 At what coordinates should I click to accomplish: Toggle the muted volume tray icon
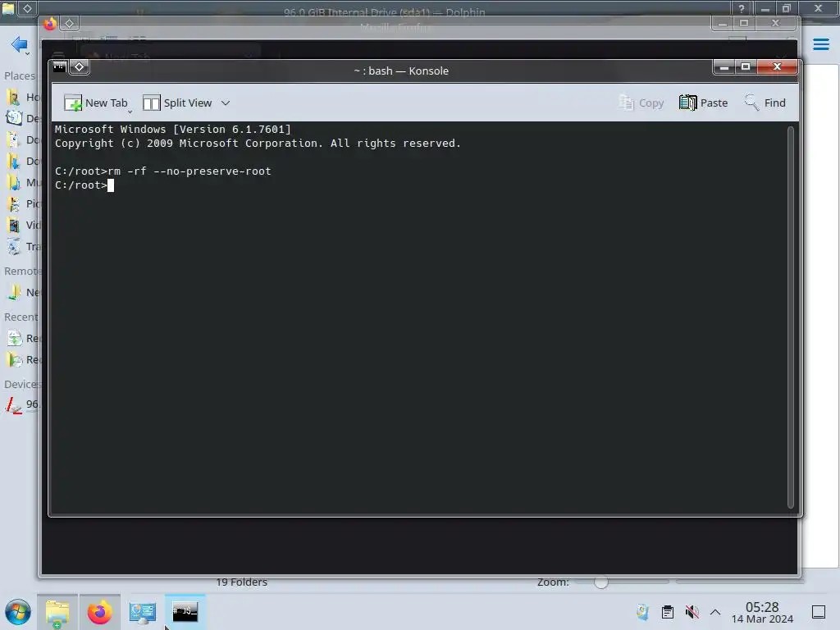(x=692, y=612)
